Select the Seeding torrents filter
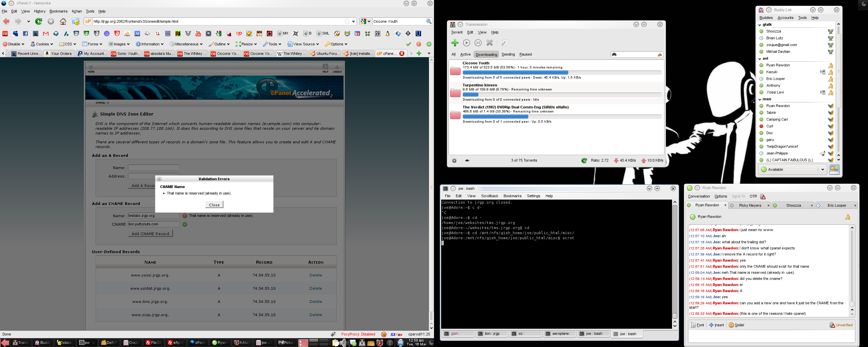This screenshot has height=347, width=868. (x=508, y=54)
